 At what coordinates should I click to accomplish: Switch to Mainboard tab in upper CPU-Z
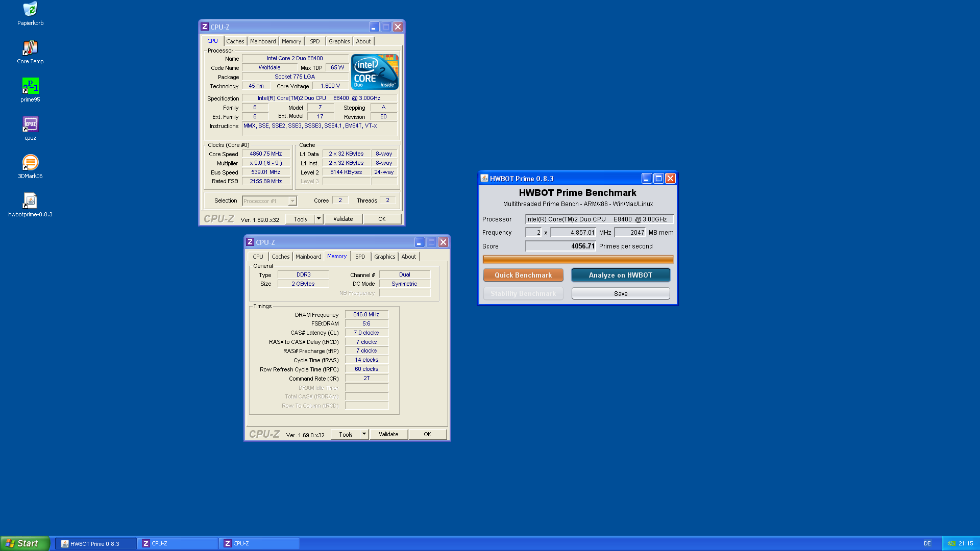point(263,41)
